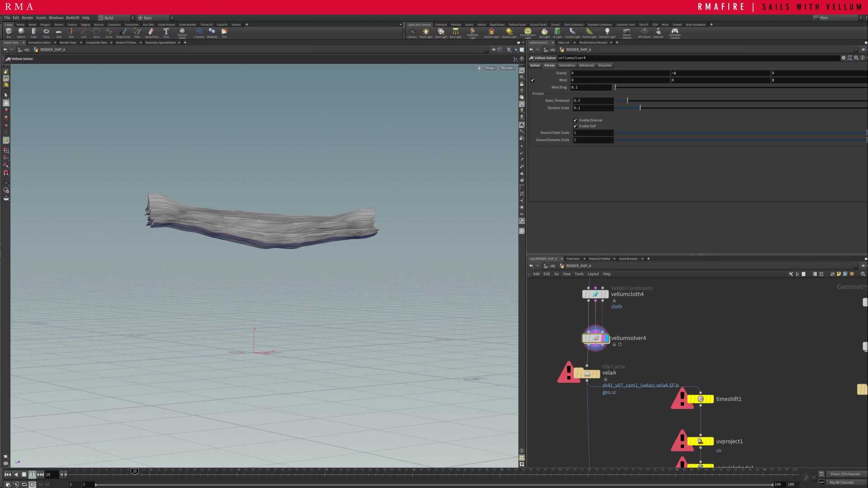Open the Vellum shelf tab
The image size is (868, 488).
pos(481,24)
